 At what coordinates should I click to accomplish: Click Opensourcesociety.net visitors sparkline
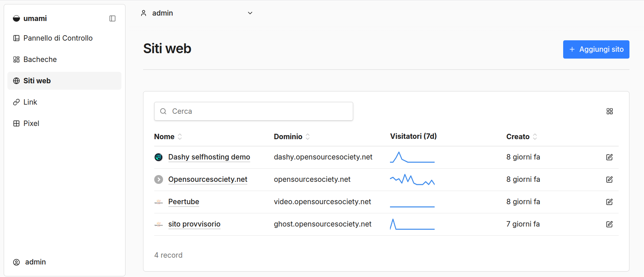click(x=412, y=179)
